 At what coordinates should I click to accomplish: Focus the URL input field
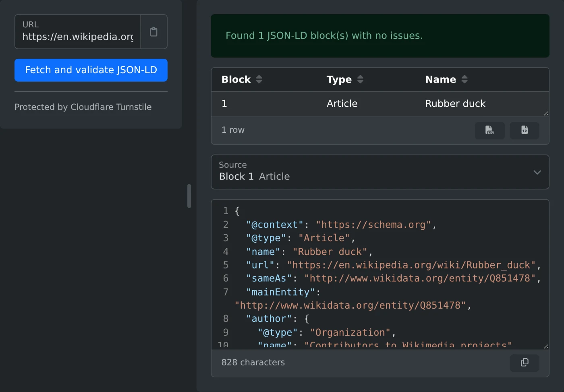[x=78, y=32]
